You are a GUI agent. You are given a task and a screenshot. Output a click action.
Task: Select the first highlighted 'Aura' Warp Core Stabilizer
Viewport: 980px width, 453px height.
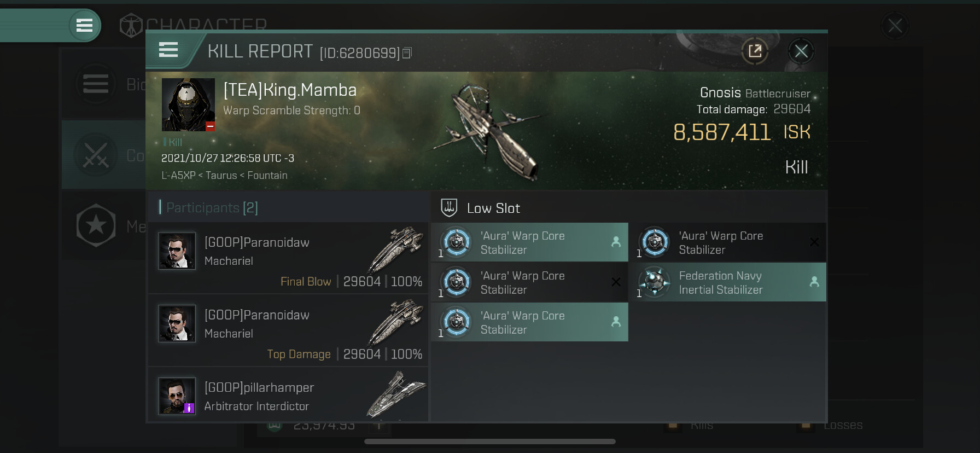point(530,242)
